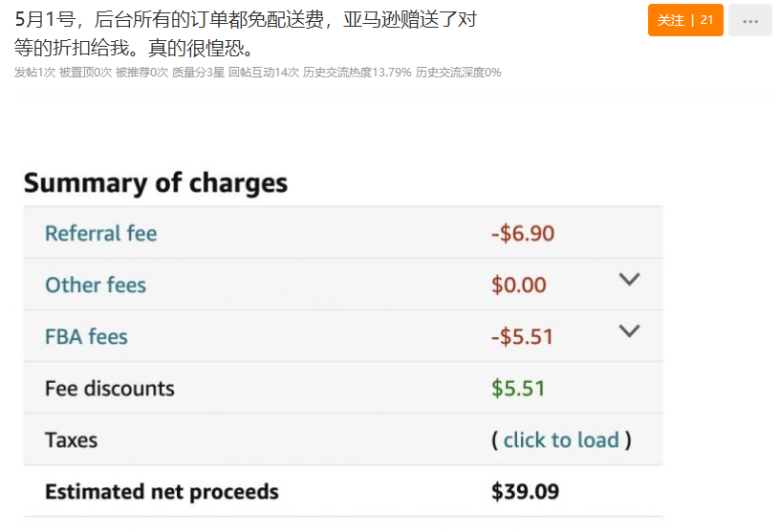Expand the FBA fees chevron
Screen dimensions: 780x532
point(629,331)
